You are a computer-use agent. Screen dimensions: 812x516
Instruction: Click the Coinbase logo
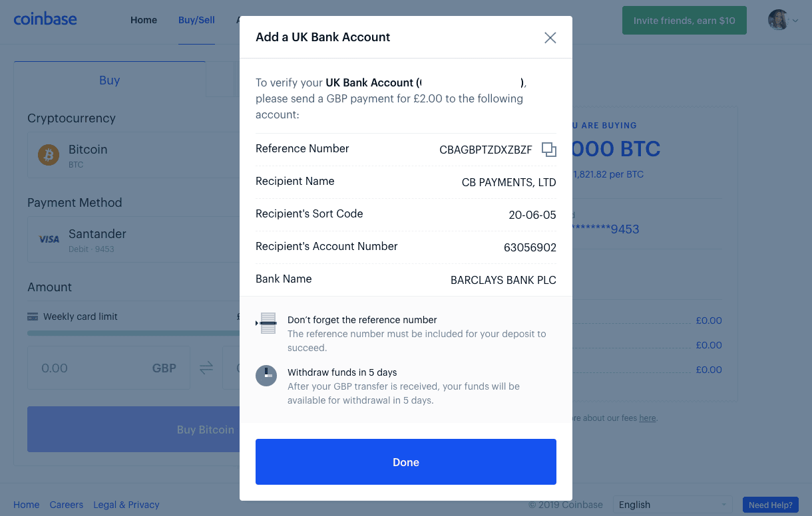(45, 20)
